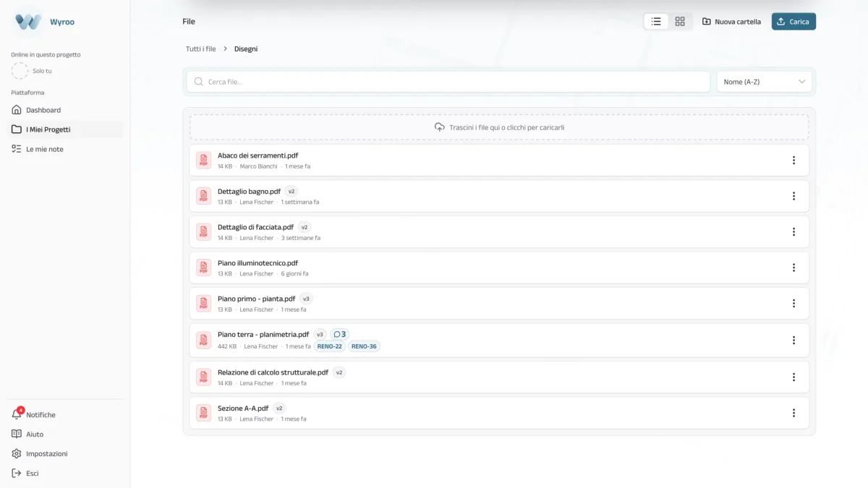Viewport: 868px width, 488px height.
Task: Open options menu for Piano terra - planimetria.pdf
Action: pos(793,341)
